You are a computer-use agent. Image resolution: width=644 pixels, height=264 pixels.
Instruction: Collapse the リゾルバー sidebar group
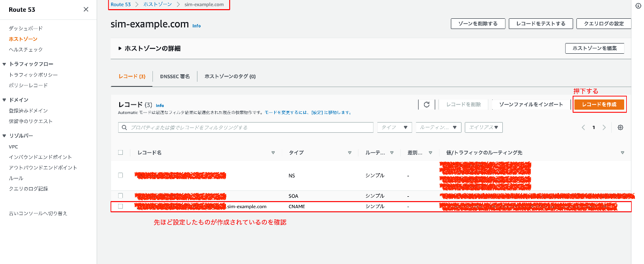(x=4, y=135)
